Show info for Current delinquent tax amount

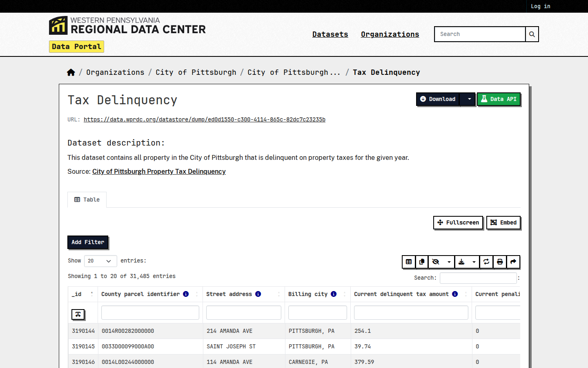[x=455, y=294]
